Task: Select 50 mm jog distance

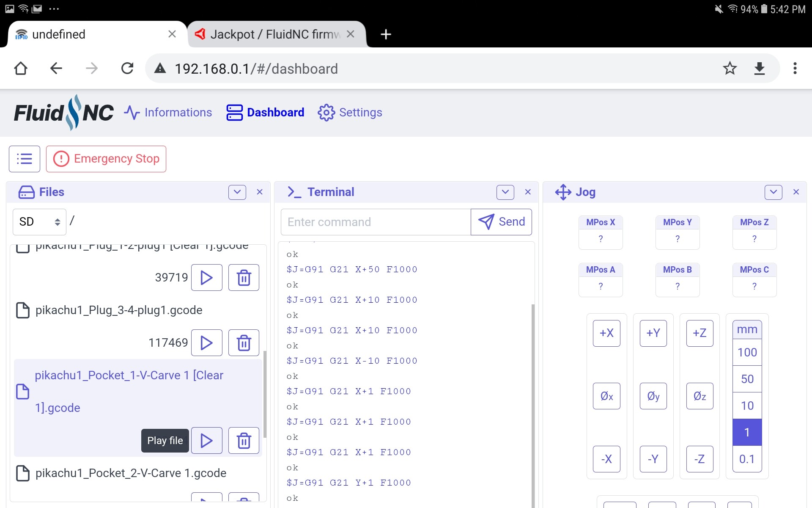Action: [x=747, y=379]
